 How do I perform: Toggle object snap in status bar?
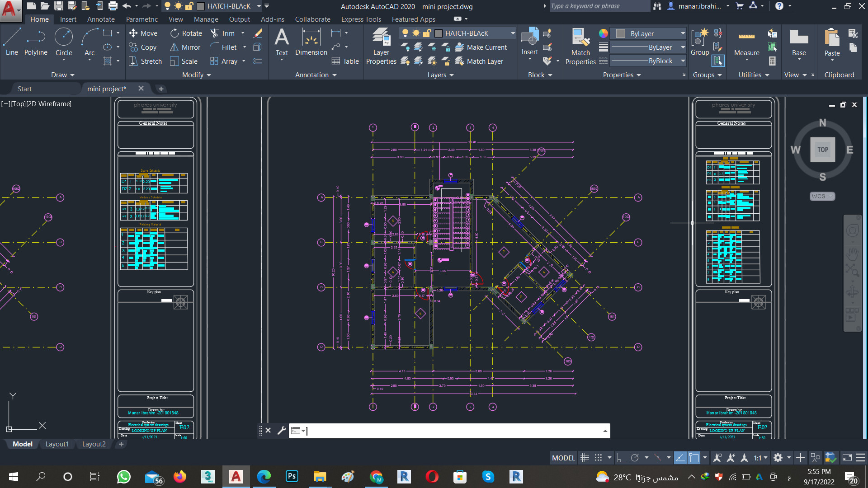[x=694, y=458]
